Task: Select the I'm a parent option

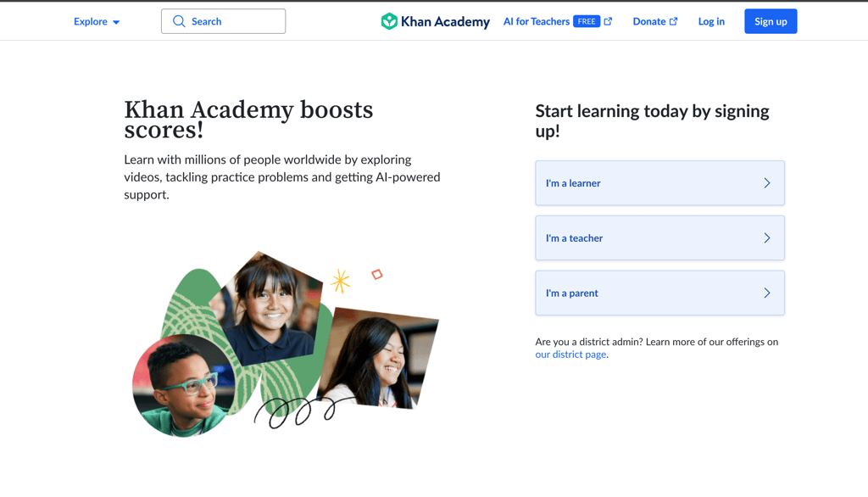Action: (659, 293)
